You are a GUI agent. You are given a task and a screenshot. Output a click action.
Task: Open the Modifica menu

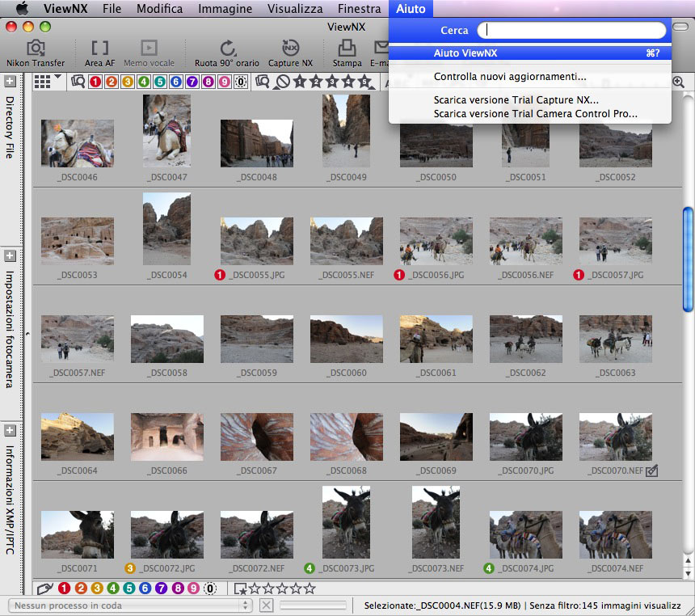click(159, 8)
